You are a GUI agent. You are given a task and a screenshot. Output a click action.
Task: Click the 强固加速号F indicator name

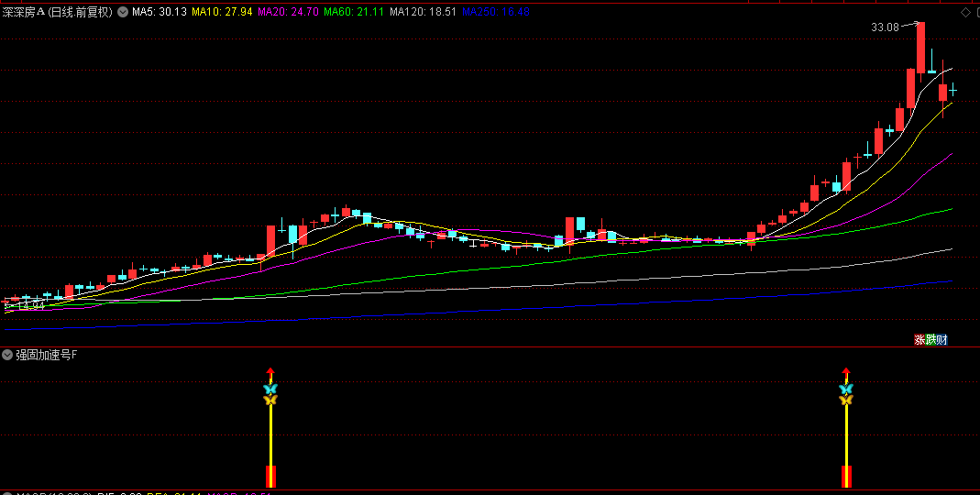[47, 355]
